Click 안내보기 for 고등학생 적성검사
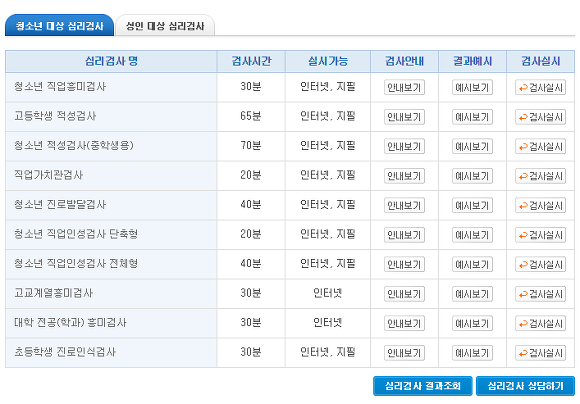 [x=404, y=117]
